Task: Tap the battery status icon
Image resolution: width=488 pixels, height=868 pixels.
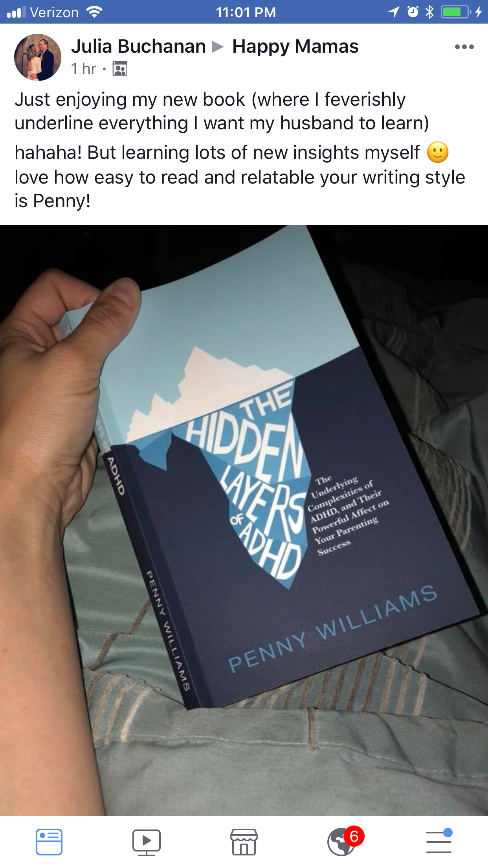Action: tap(456, 12)
